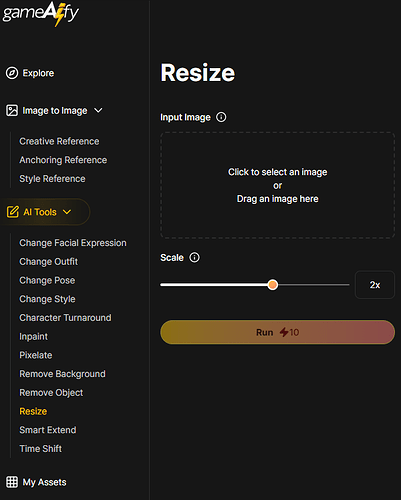Open the Creative Reference tool

[x=59, y=141]
